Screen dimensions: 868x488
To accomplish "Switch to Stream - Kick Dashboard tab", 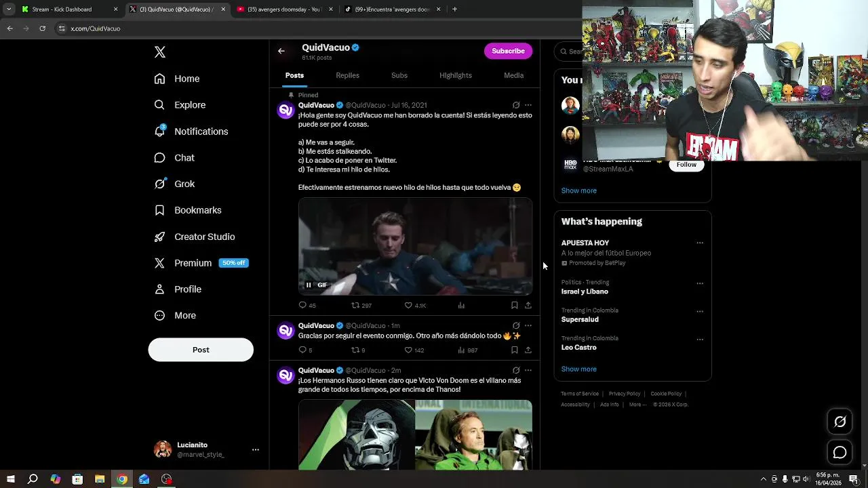I will click(x=69, y=9).
